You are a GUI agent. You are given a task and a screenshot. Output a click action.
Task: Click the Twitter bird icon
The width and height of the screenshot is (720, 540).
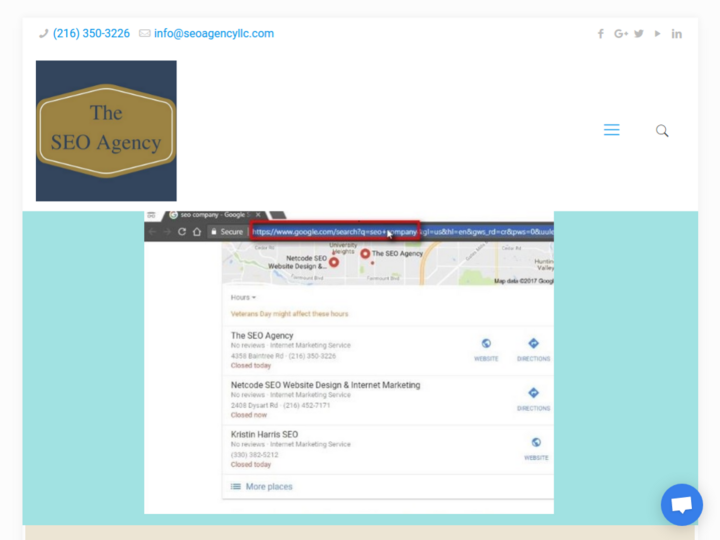tap(639, 34)
